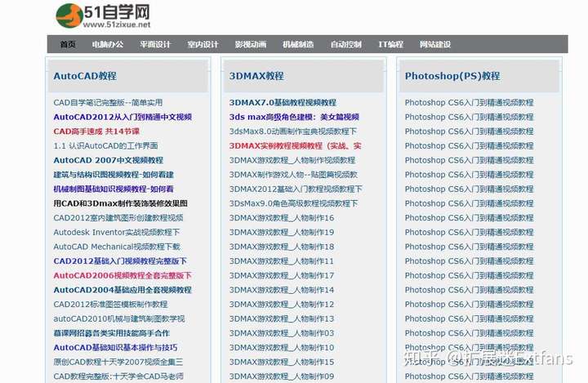Open 3DMAX游戏教程_人物制作15 link

[x=282, y=362]
